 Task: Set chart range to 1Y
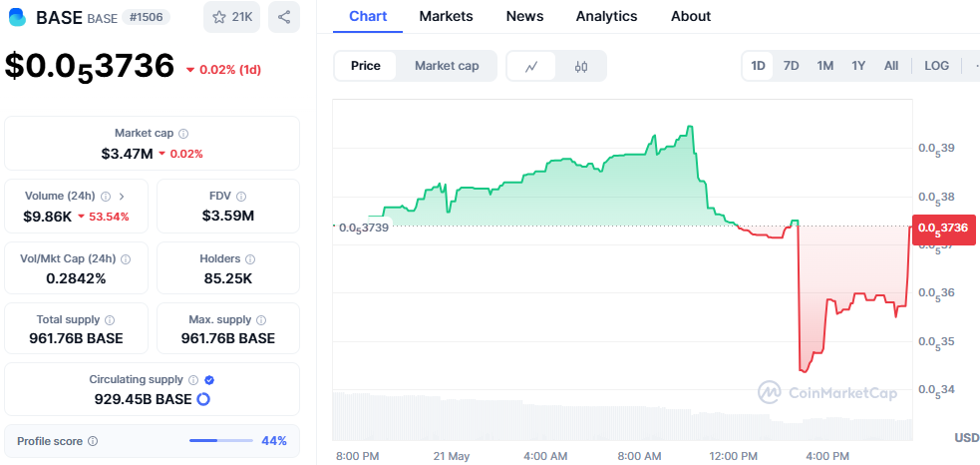coord(858,66)
